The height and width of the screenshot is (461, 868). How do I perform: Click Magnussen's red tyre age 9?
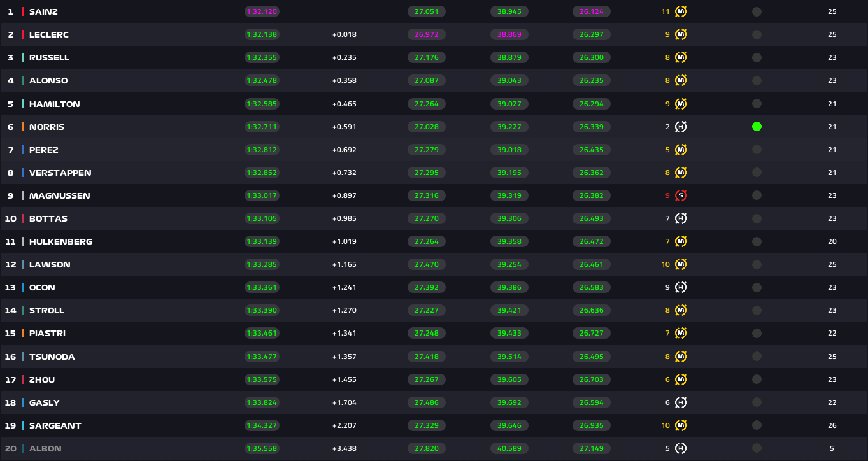pos(667,195)
